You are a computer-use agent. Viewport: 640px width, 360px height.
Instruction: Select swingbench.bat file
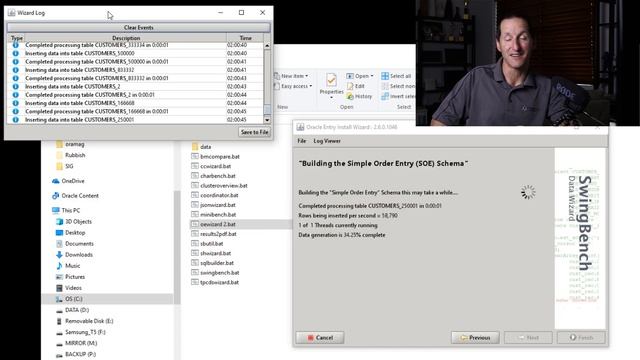tap(216, 272)
